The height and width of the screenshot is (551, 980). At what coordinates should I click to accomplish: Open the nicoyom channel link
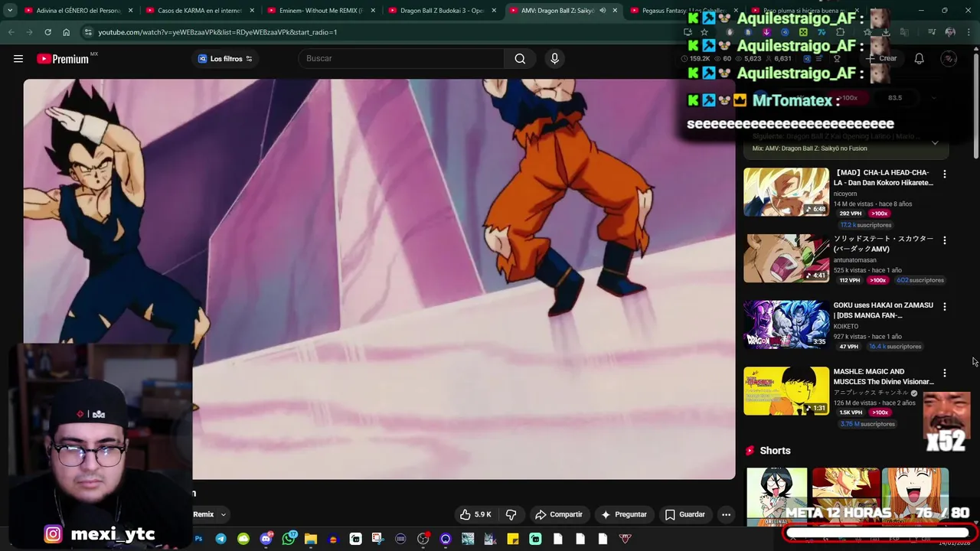845,194
